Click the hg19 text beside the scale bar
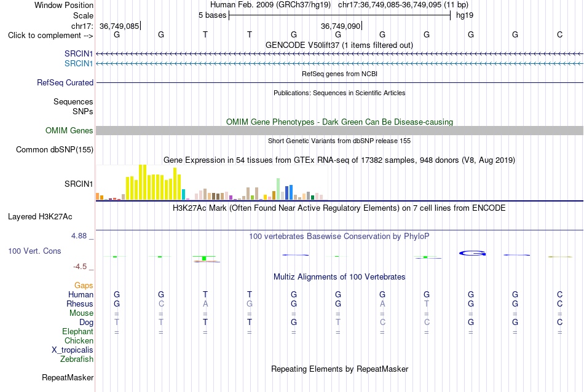 click(465, 15)
